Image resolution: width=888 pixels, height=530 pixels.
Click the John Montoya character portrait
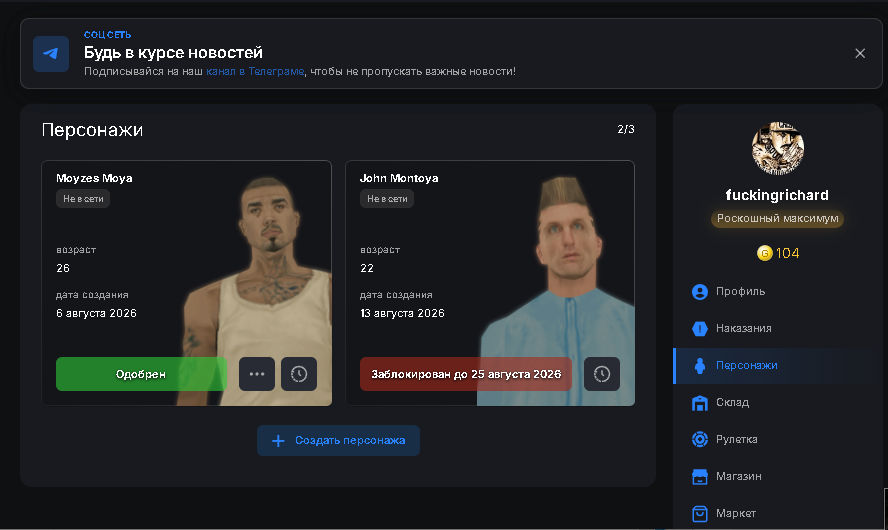[558, 290]
